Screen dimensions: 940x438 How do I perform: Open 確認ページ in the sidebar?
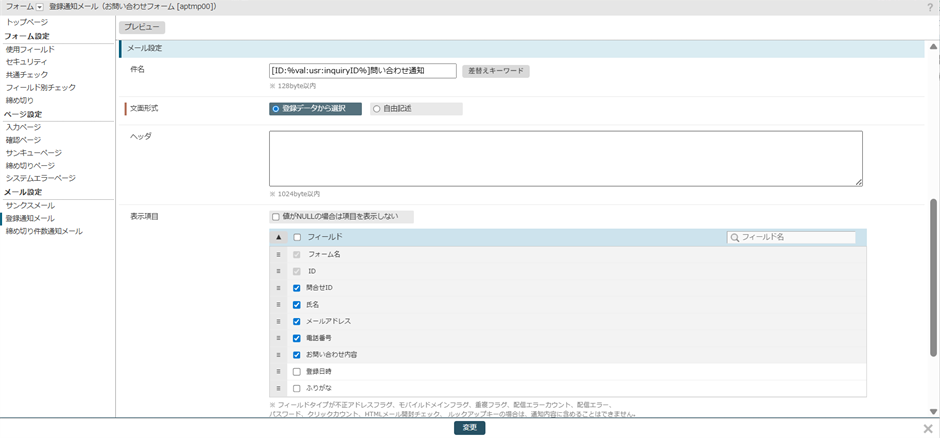click(x=23, y=140)
